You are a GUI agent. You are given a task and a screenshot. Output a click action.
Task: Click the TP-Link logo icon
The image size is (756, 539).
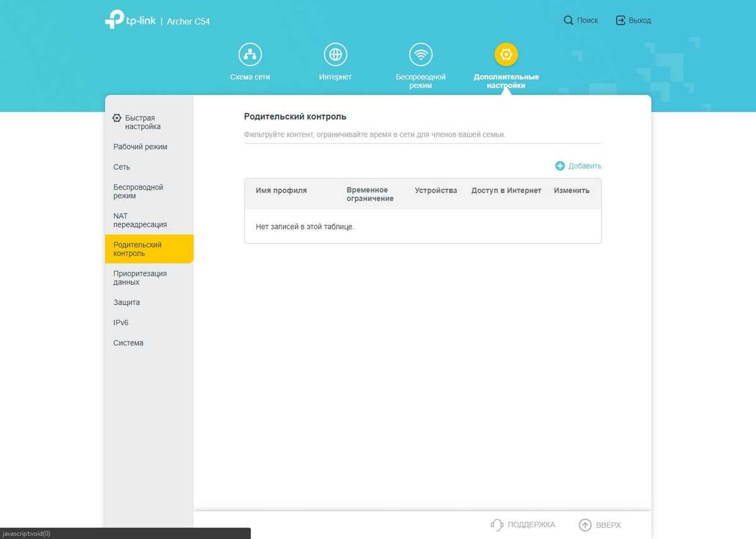pos(114,20)
